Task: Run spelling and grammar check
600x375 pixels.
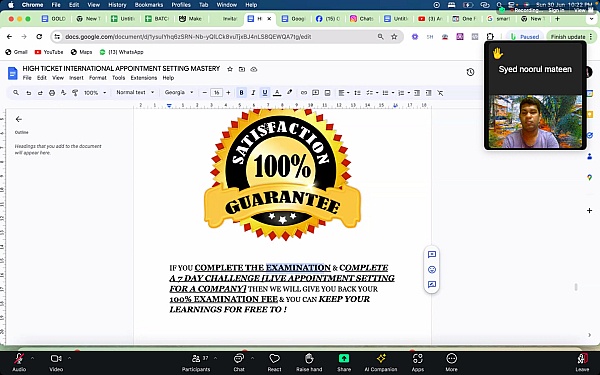Action: click(64, 93)
